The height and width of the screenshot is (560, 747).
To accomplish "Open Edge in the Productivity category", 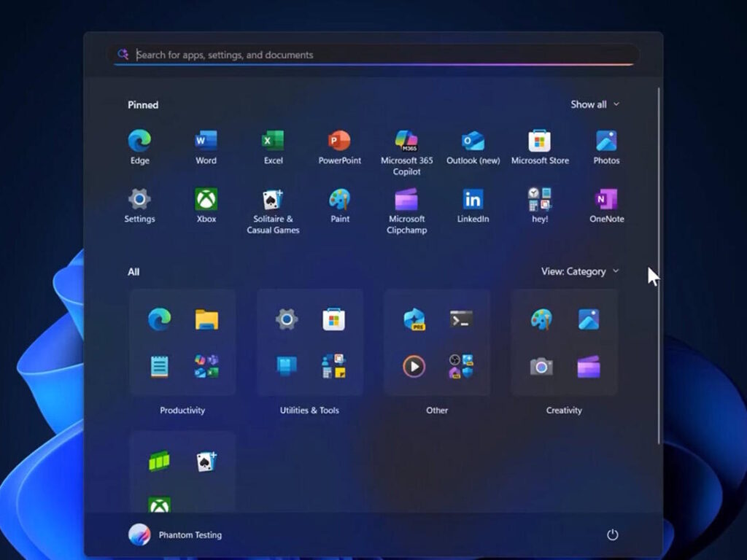I will pos(159,319).
